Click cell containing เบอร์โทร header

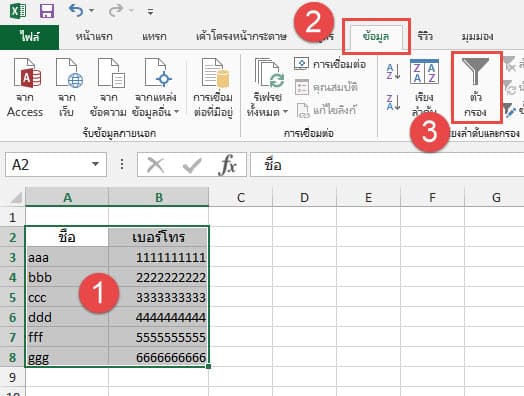click(x=159, y=237)
